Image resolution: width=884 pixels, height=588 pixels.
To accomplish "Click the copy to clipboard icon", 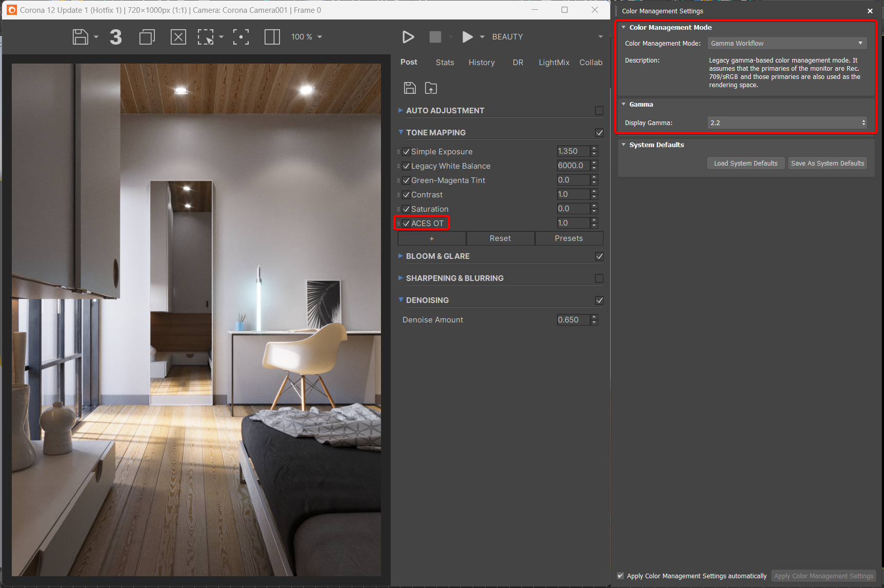I will (x=147, y=37).
